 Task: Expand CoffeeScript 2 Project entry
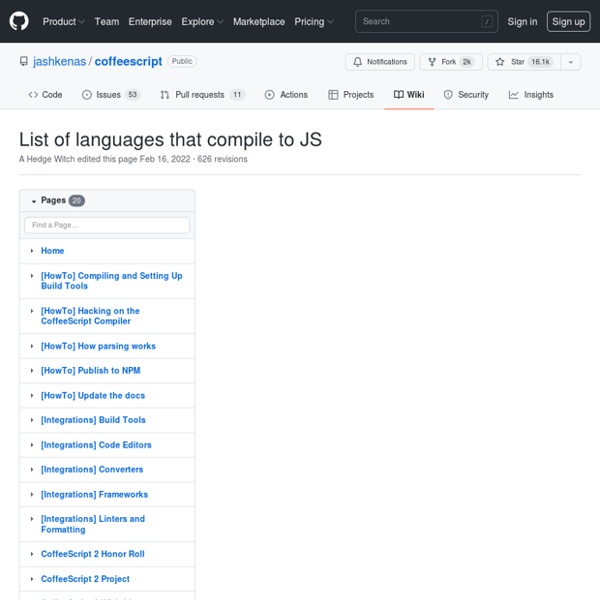click(32, 579)
